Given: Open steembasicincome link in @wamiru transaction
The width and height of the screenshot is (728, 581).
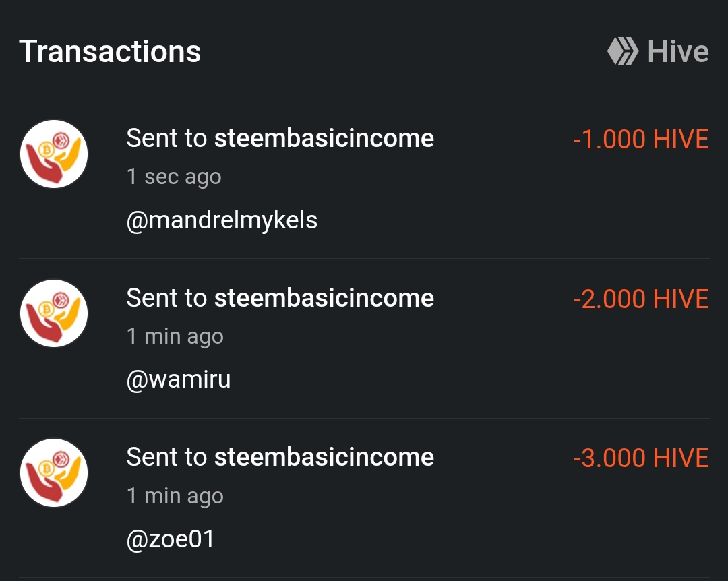Looking at the screenshot, I should 324,298.
